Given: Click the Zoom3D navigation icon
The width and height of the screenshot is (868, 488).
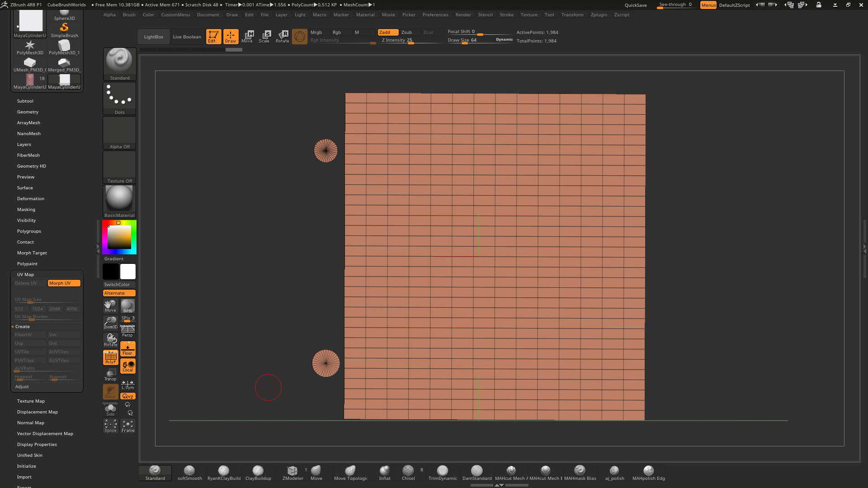Looking at the screenshot, I should (111, 323).
